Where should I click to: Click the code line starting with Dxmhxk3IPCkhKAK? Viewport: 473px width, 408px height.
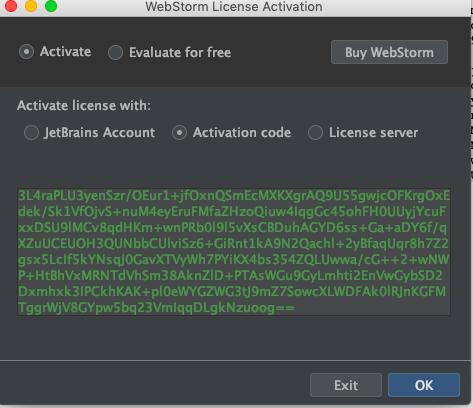tap(232, 291)
